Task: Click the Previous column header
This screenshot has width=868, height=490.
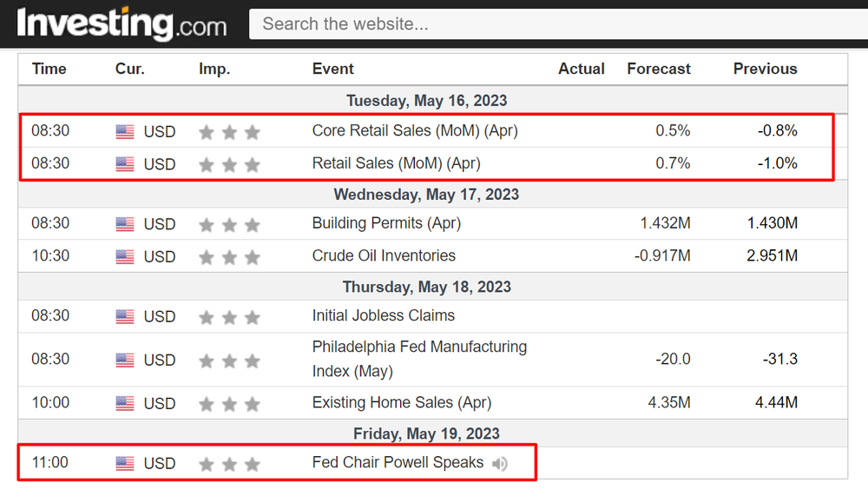Action: (765, 69)
